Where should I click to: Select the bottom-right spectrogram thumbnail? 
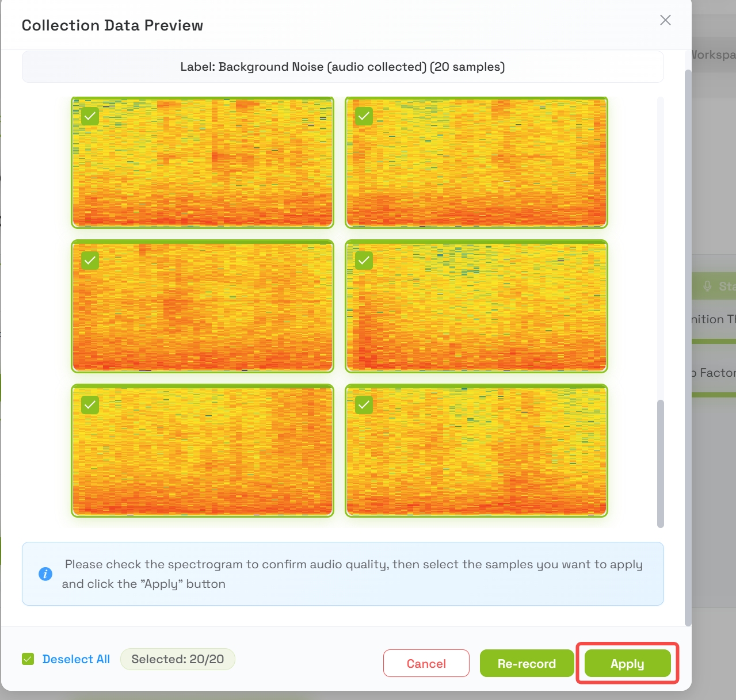(x=476, y=451)
